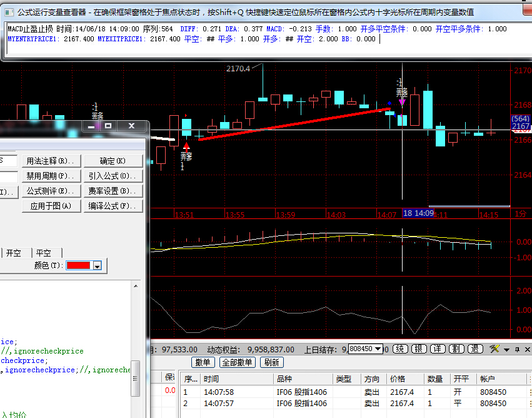The image size is (532, 418).
Task: Click the 确定(K) confirm button
Action: pyautogui.click(x=113, y=161)
